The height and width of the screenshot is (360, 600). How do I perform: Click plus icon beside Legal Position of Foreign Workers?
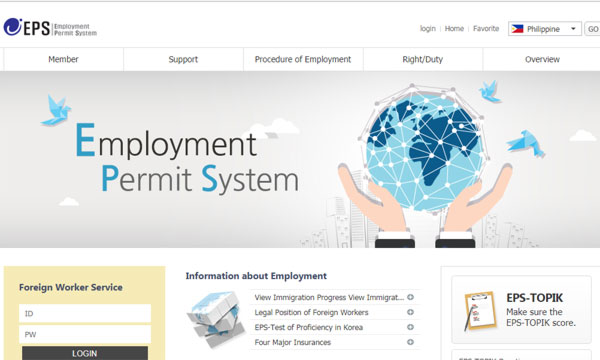[410, 312]
